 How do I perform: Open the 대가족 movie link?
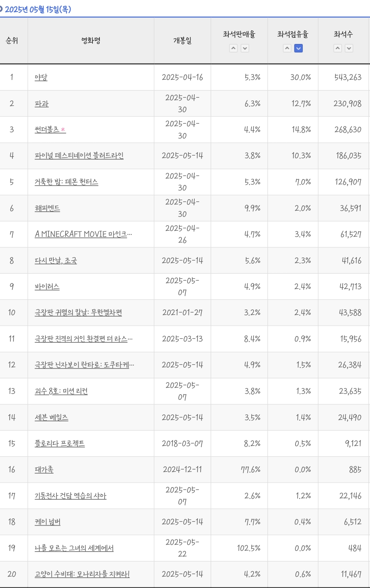pyautogui.click(x=44, y=469)
